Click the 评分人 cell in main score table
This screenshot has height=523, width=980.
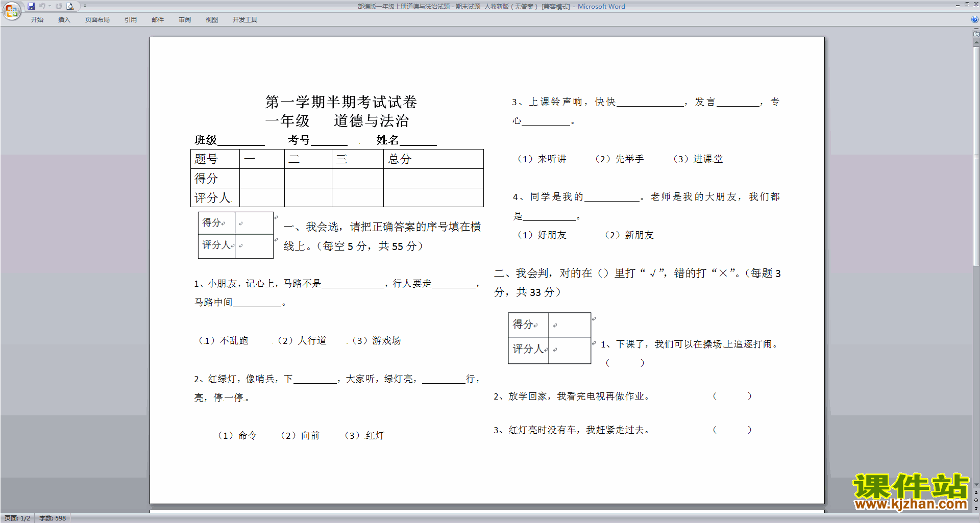tap(215, 197)
